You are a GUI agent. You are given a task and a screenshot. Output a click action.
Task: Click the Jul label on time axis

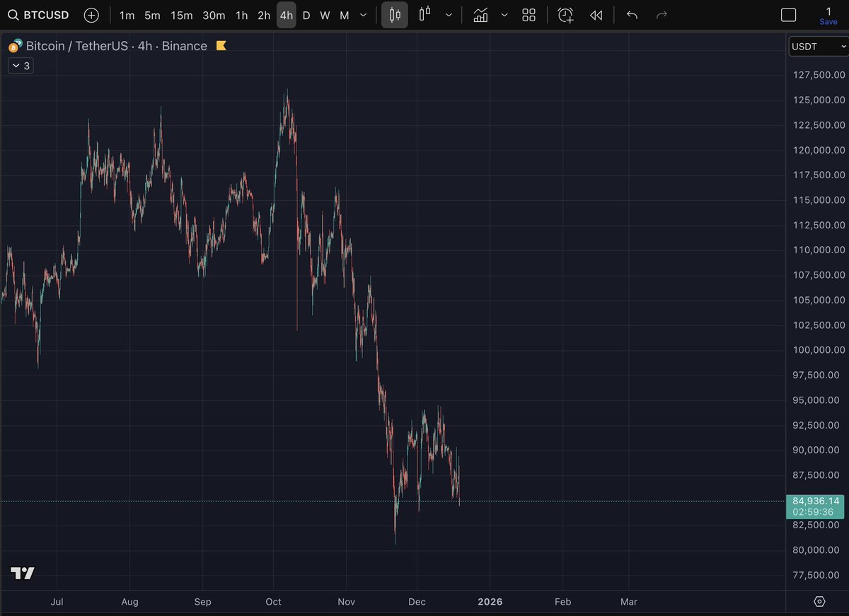[x=57, y=602]
